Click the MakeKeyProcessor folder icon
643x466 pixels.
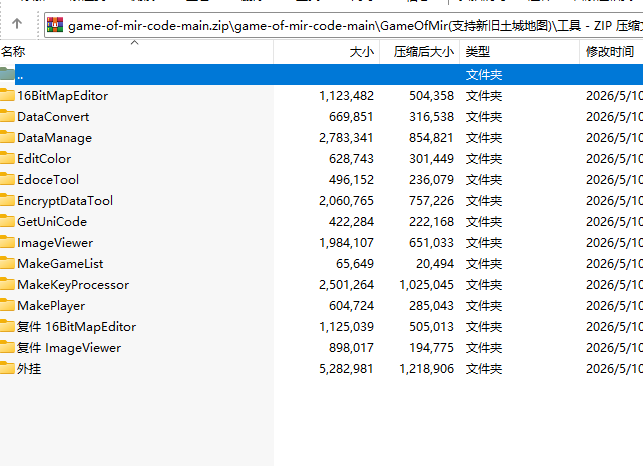[x=7, y=284]
